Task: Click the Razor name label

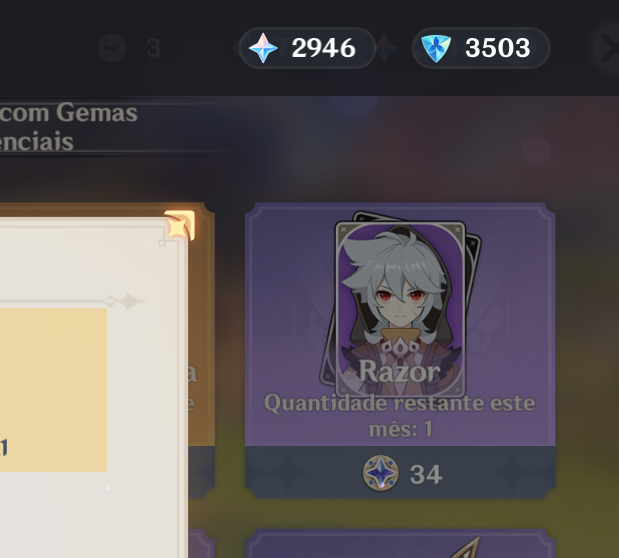Action: [400, 372]
